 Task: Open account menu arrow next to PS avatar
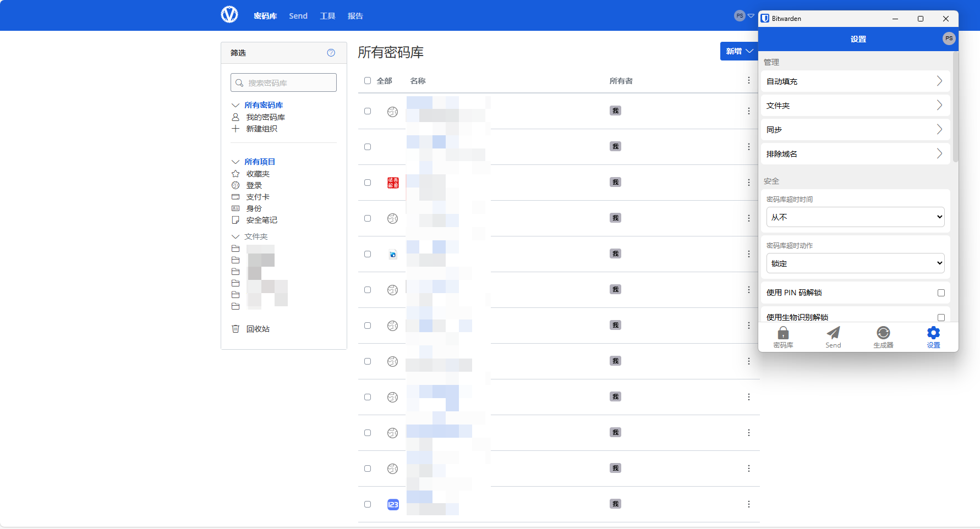[x=751, y=16]
